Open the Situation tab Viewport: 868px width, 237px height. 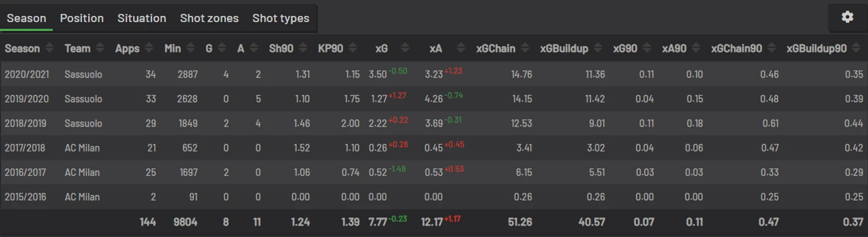coord(141,18)
